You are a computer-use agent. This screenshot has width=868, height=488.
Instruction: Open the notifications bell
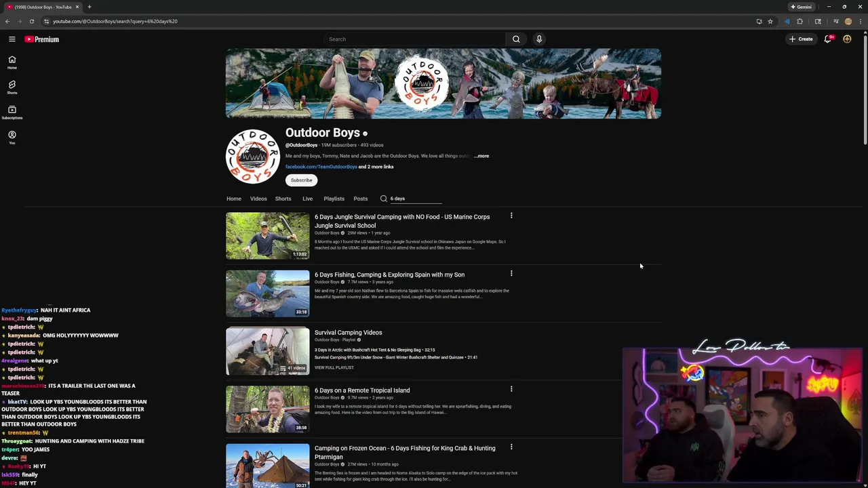coord(828,39)
